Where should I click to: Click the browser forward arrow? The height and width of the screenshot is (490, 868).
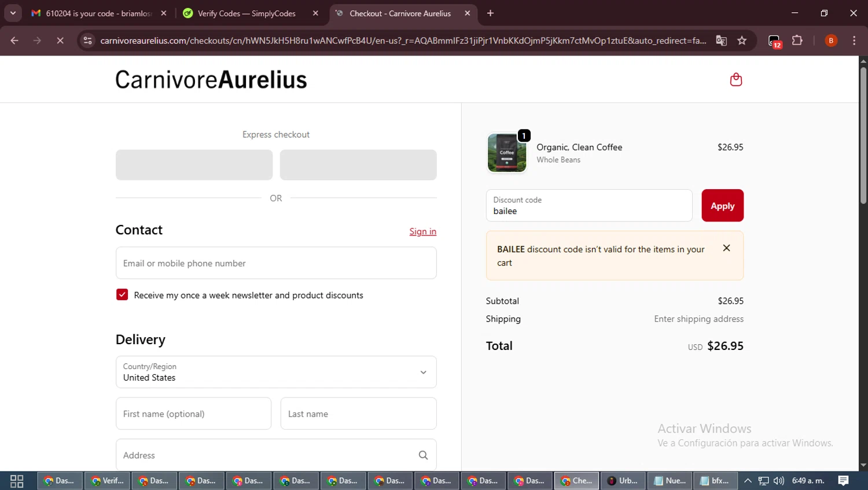(x=37, y=40)
